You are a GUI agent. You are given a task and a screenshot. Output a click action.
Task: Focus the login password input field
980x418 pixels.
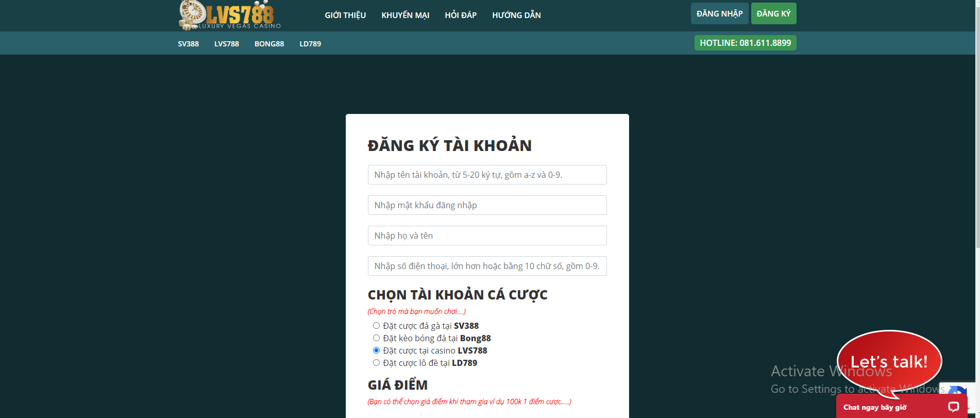click(487, 205)
